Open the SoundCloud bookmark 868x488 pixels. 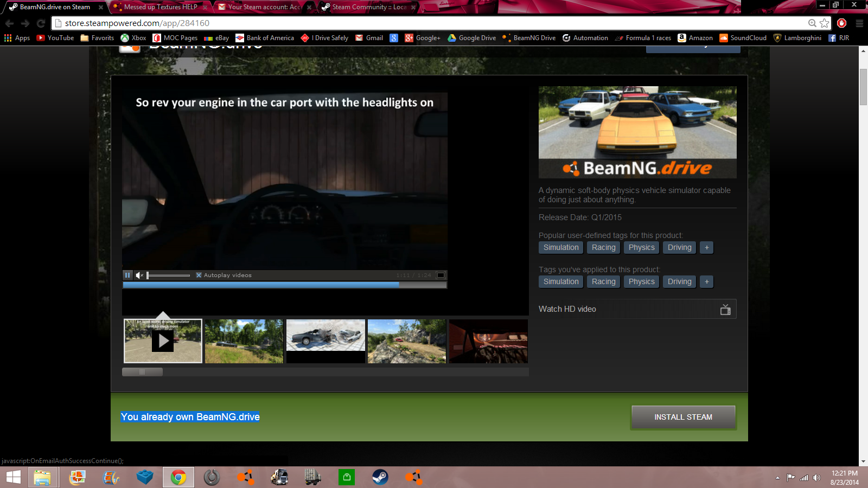point(743,38)
